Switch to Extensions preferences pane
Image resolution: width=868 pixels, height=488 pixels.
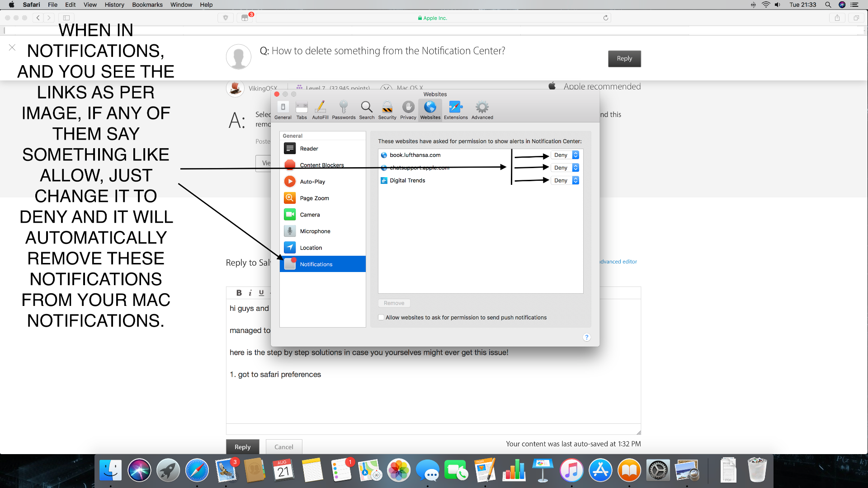455,110
